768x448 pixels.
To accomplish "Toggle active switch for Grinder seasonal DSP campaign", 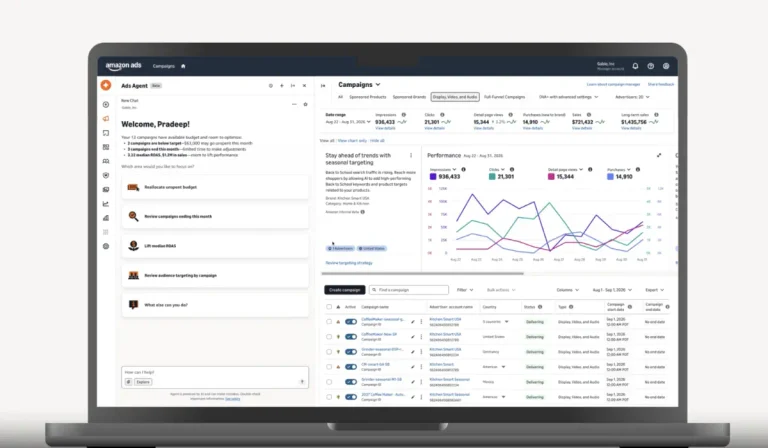I will point(351,352).
